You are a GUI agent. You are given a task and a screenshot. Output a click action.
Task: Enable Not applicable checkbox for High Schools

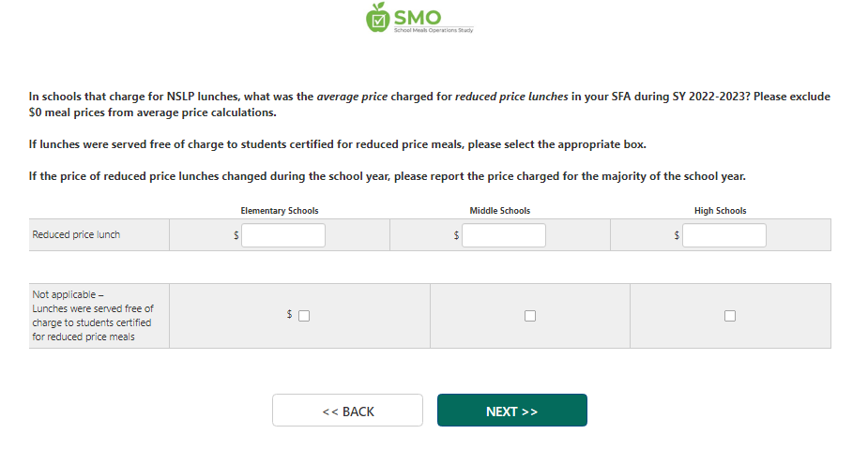[730, 316]
